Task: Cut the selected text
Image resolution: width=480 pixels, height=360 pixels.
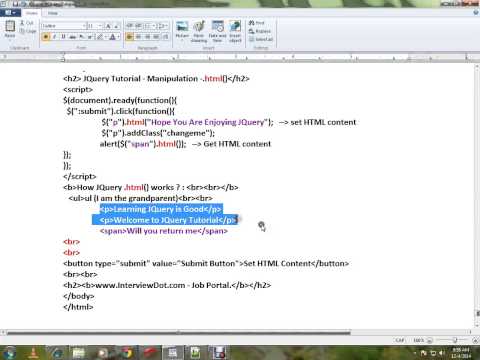Action: 27,23
